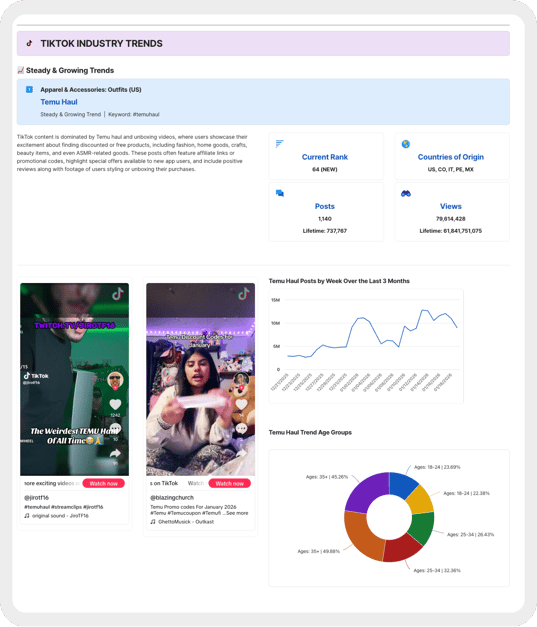The width and height of the screenshot is (537, 627).
Task: Click the TikTok logo in the Industry Trends header
Action: [x=29, y=43]
